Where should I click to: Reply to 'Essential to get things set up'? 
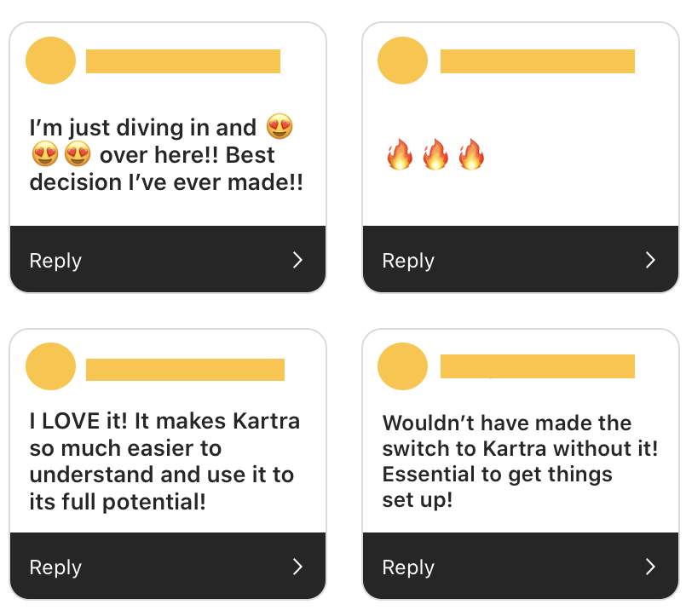(408, 567)
